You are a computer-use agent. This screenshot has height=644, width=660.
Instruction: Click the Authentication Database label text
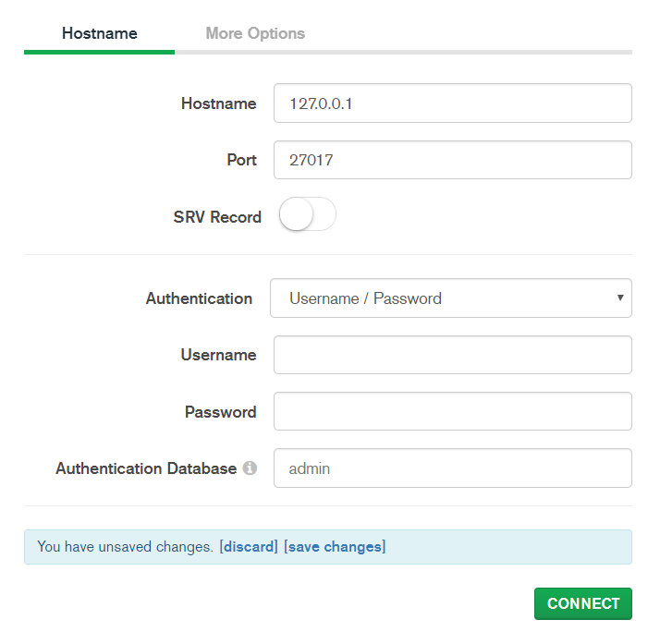pyautogui.click(x=146, y=468)
